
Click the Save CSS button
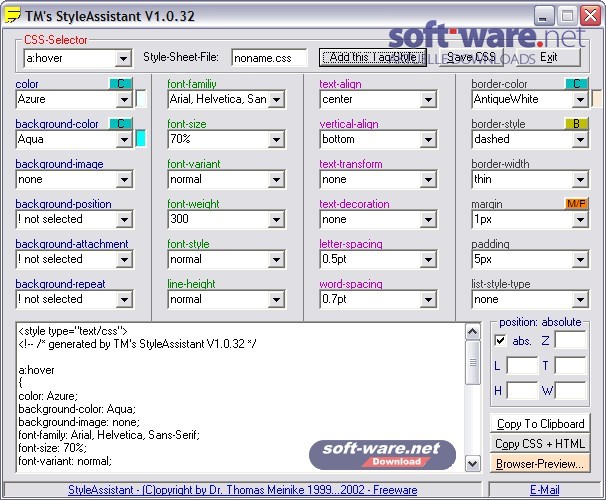471,57
